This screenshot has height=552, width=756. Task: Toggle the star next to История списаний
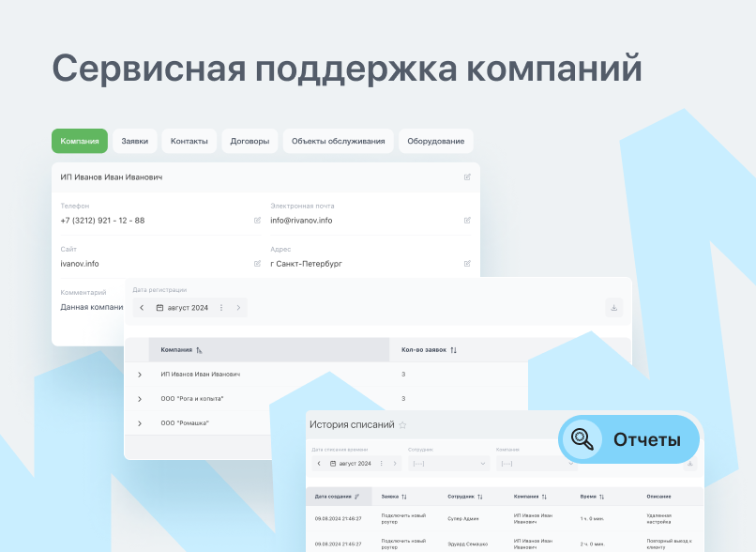(x=401, y=423)
